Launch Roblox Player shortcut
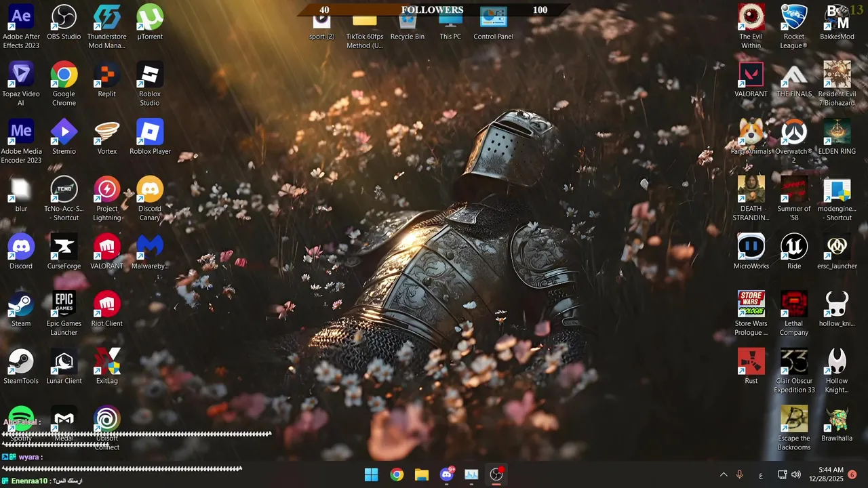The height and width of the screenshot is (488, 868). tap(150, 138)
